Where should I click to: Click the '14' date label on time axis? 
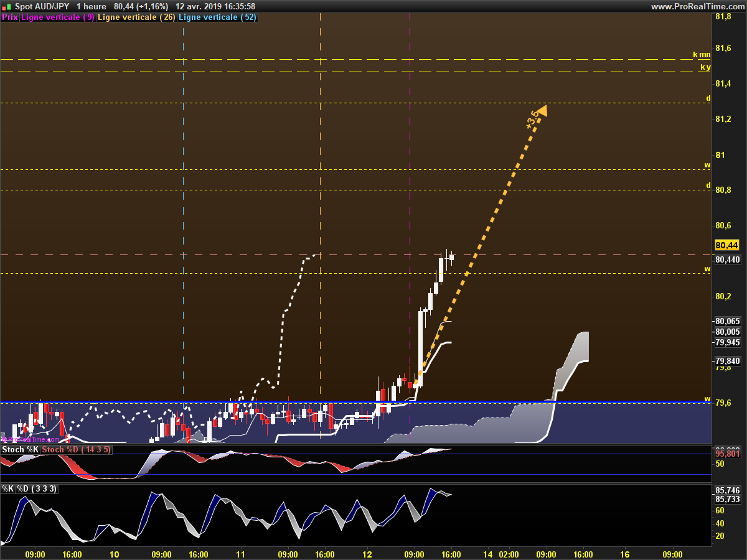pyautogui.click(x=487, y=554)
